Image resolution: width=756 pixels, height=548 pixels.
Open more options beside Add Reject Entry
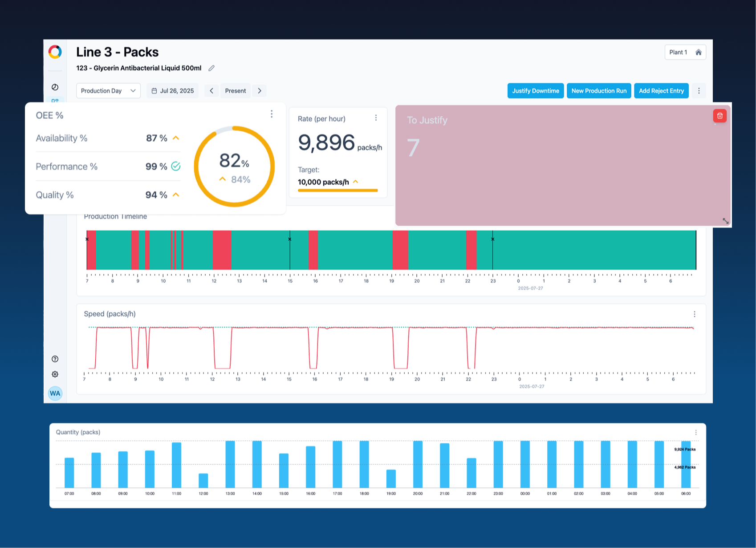pos(699,91)
